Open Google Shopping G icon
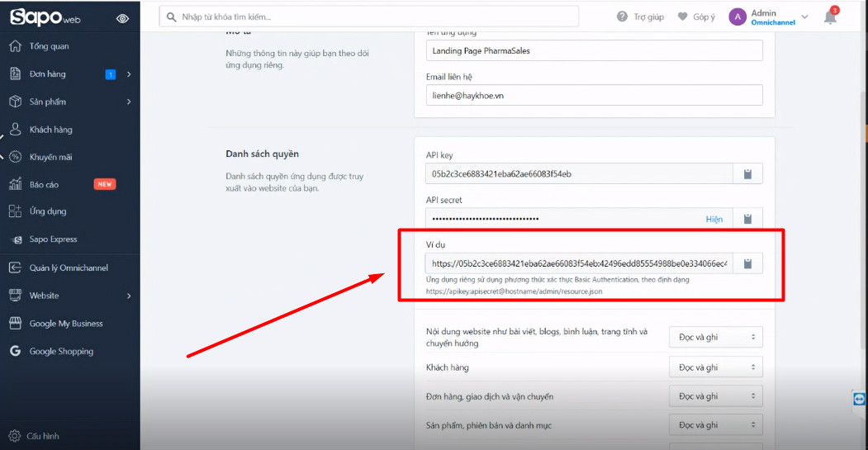Viewport: 868px width, 450px height. pos(16,351)
